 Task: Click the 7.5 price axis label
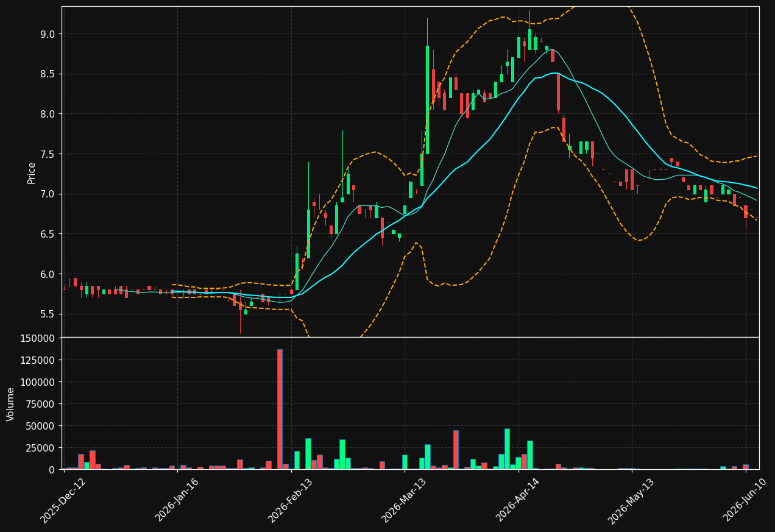click(47, 154)
